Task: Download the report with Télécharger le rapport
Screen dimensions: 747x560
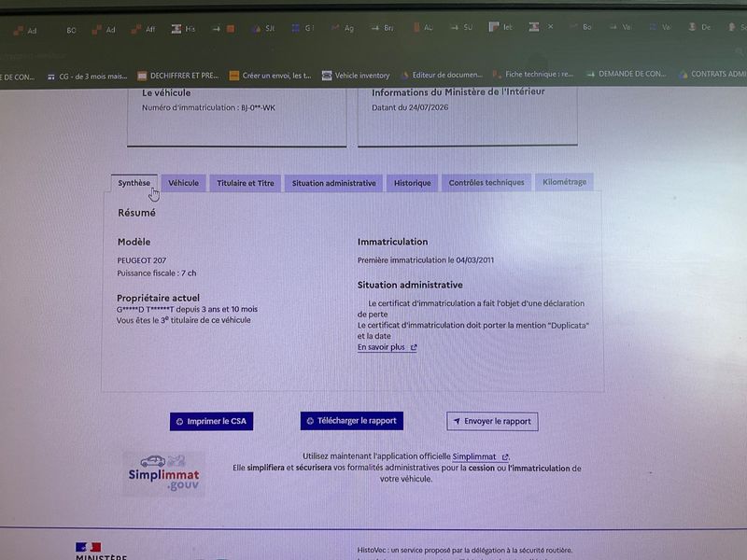Action: click(x=352, y=421)
